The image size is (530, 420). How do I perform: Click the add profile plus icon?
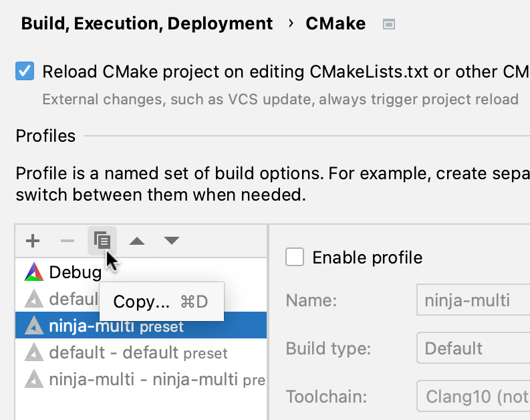click(x=33, y=241)
